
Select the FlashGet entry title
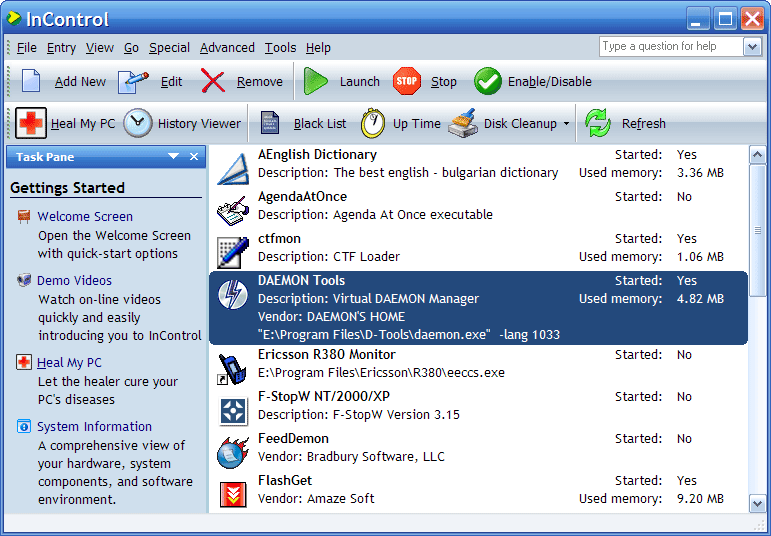pyautogui.click(x=285, y=480)
